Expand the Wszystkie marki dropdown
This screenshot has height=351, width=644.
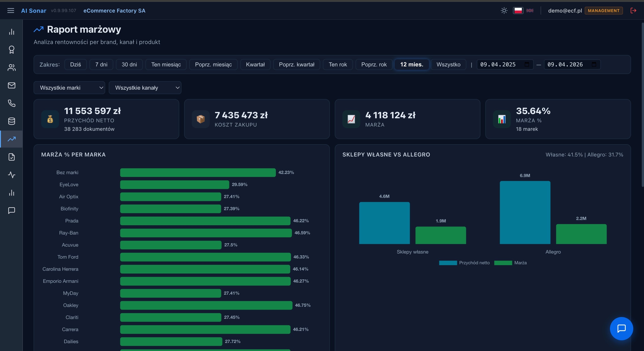[69, 88]
